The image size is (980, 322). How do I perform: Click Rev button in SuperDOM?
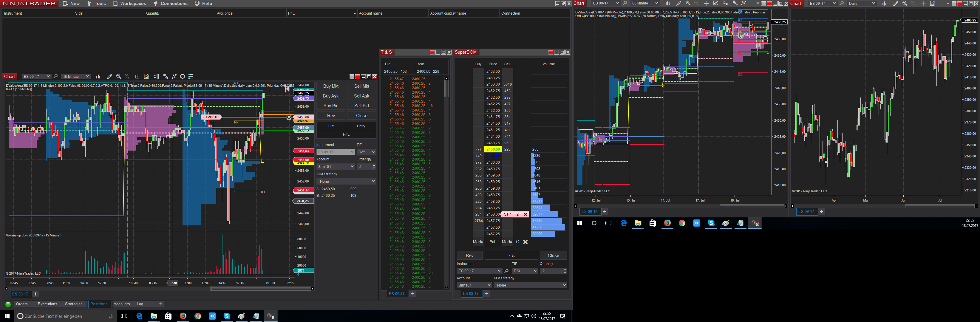[470, 256]
